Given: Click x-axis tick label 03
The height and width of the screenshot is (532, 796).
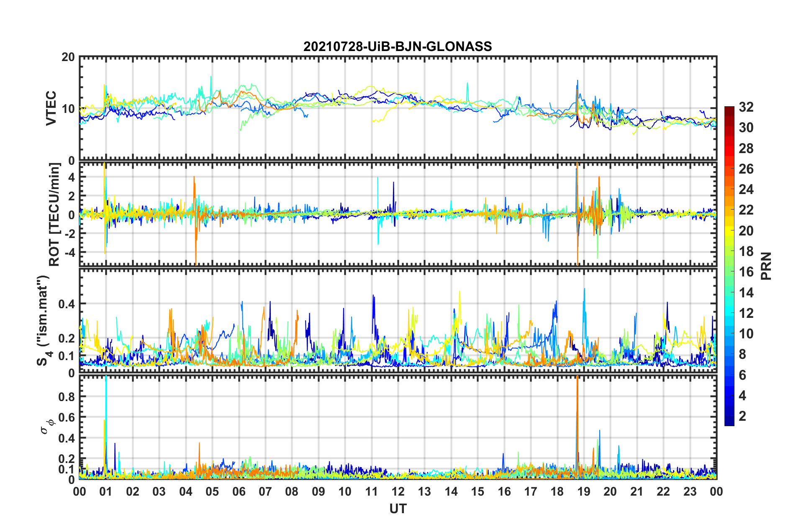Looking at the screenshot, I should [159, 491].
